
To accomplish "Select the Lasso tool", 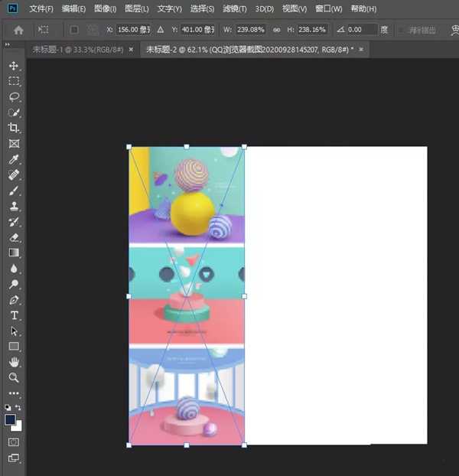I will (14, 97).
